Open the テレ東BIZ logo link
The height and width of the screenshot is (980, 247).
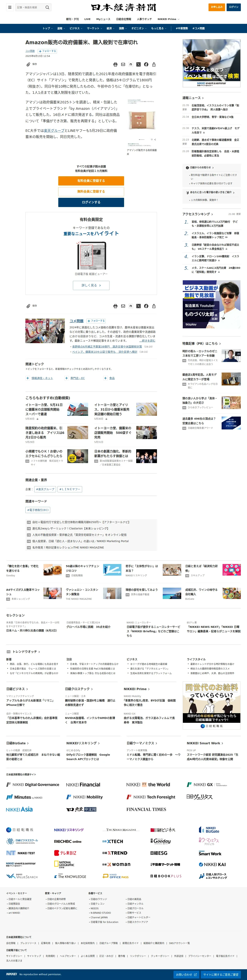coord(65,853)
